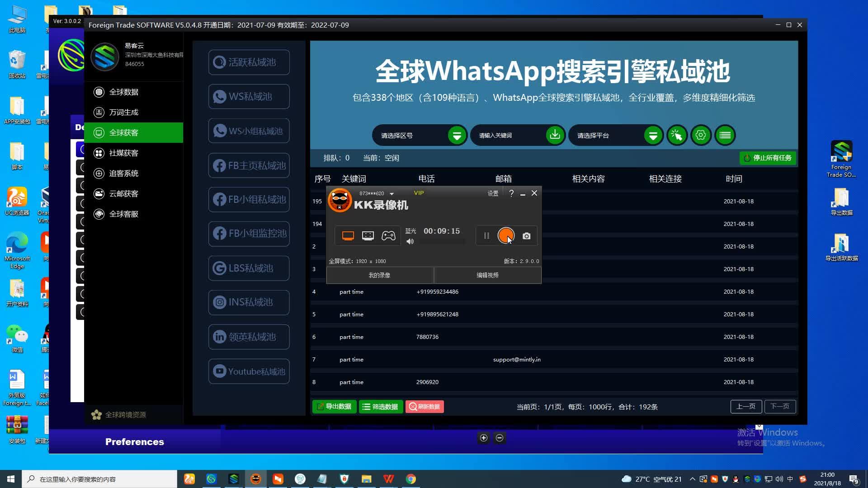This screenshot has width=868, height=488.
Task: Click 停止所有任务 button
Action: click(x=768, y=158)
